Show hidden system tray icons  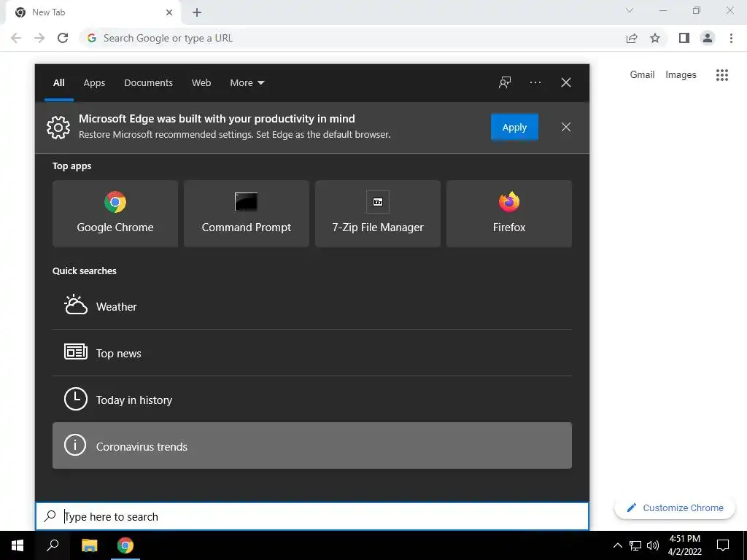click(617, 545)
